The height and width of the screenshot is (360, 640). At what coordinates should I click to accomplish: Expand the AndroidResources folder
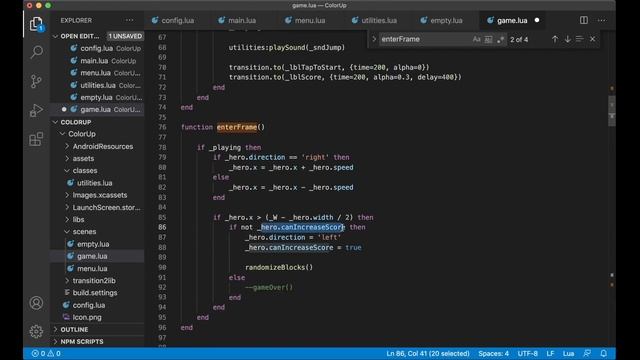(67, 146)
